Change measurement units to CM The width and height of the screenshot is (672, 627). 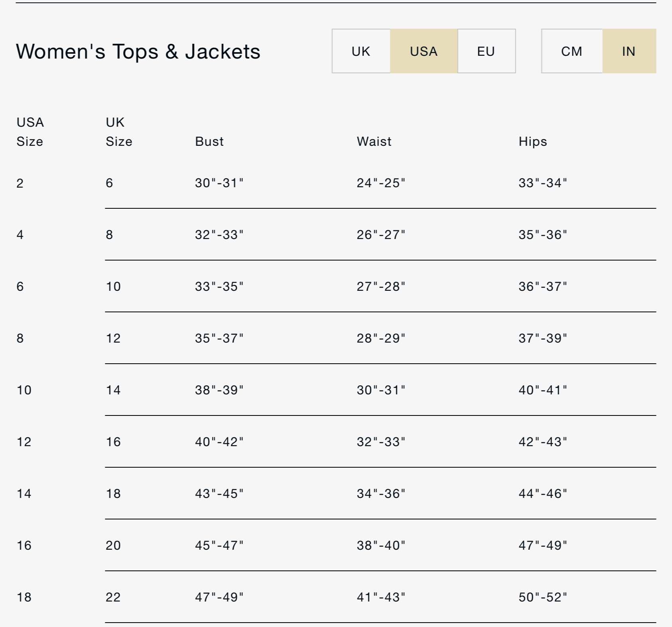(571, 51)
